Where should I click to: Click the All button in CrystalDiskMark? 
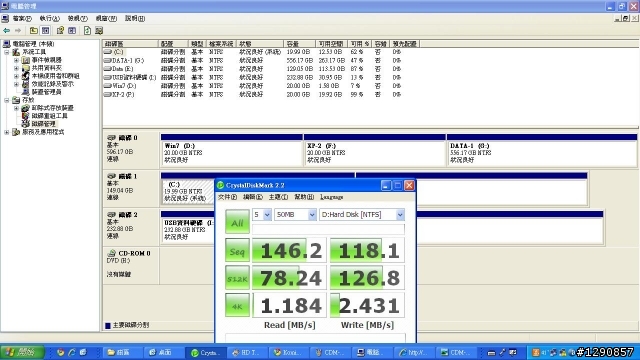237,222
